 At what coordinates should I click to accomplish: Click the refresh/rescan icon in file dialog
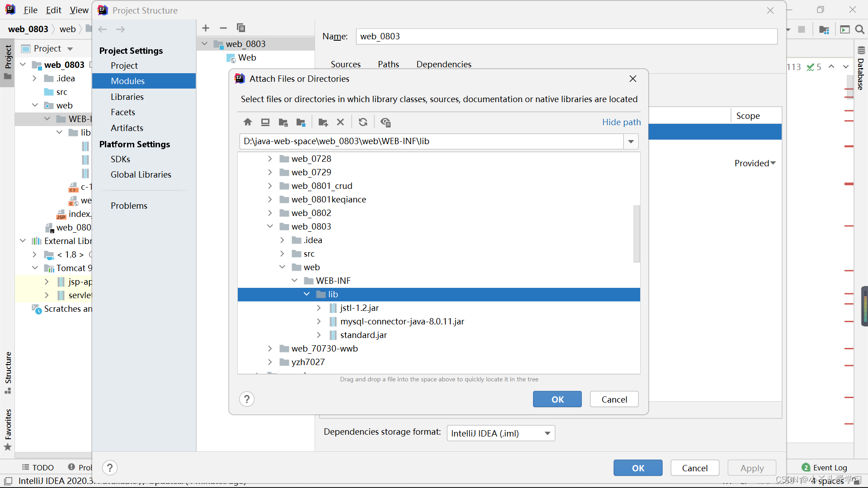[x=363, y=122]
